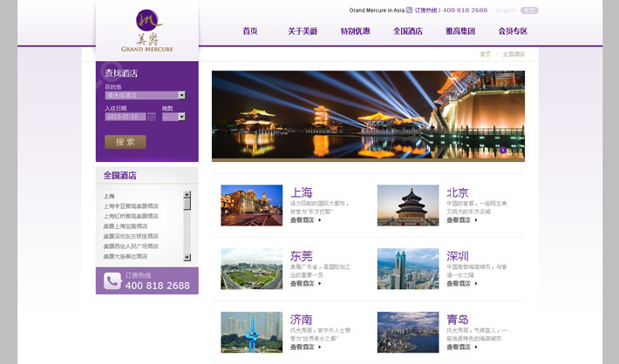Click the check-in date field
This screenshot has height=364, width=619.
click(125, 116)
